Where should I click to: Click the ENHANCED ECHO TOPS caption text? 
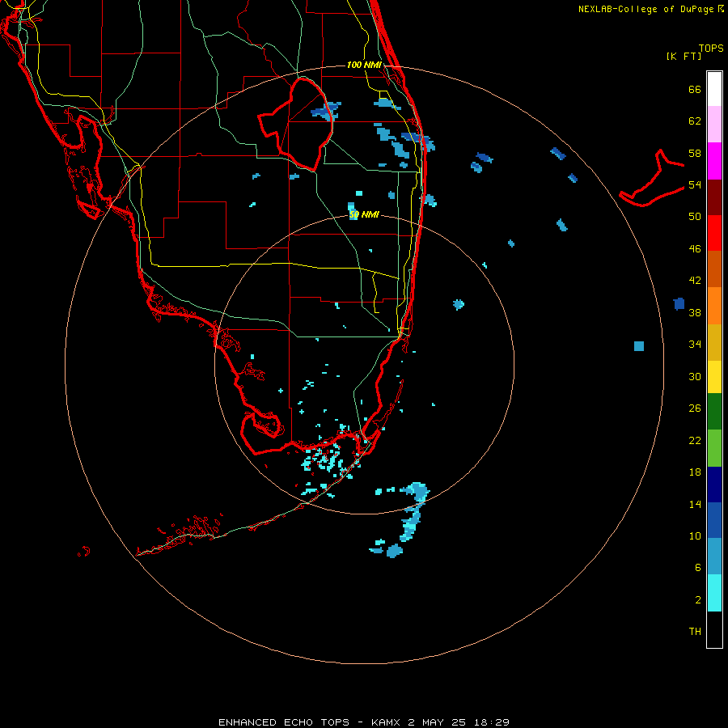click(284, 722)
